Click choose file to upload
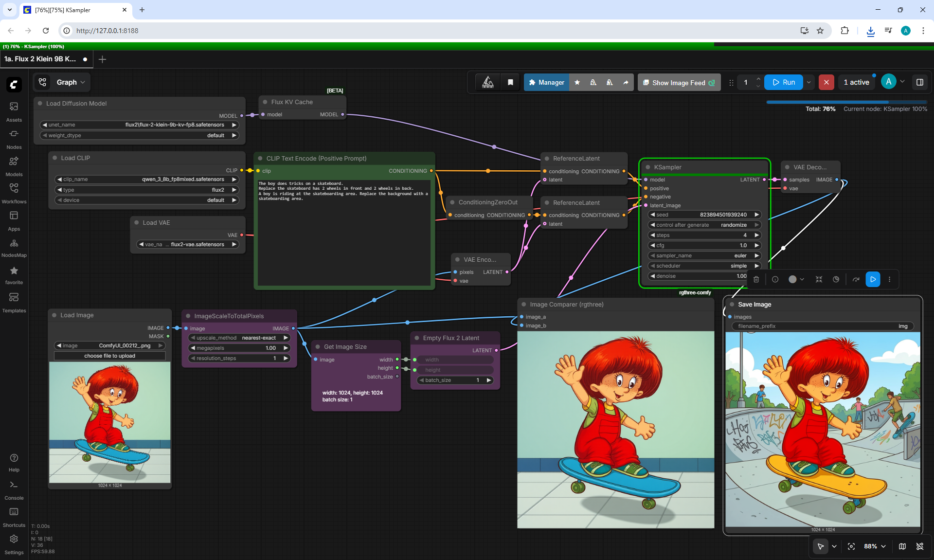The width and height of the screenshot is (934, 560). point(109,356)
